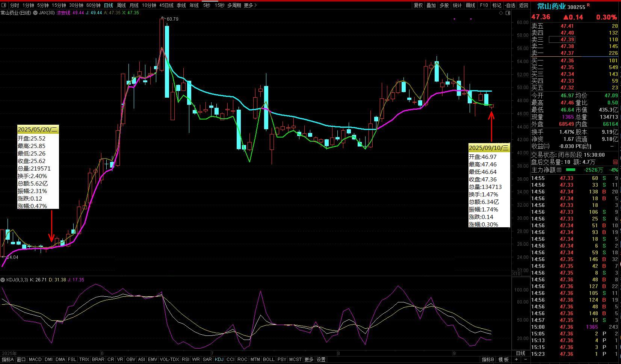
Task: Expand 更多 periods at top toolbar
Action: pyautogui.click(x=250, y=5)
